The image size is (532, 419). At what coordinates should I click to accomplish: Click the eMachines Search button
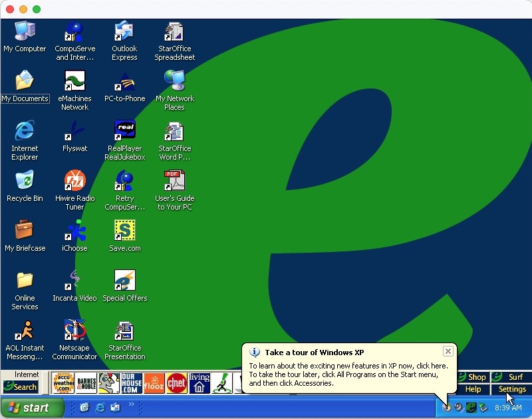tap(21, 386)
